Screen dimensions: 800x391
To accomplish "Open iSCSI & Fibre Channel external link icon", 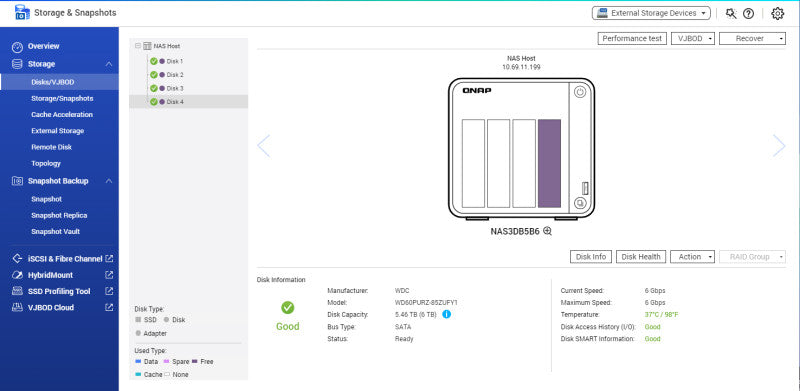I will tap(109, 259).
